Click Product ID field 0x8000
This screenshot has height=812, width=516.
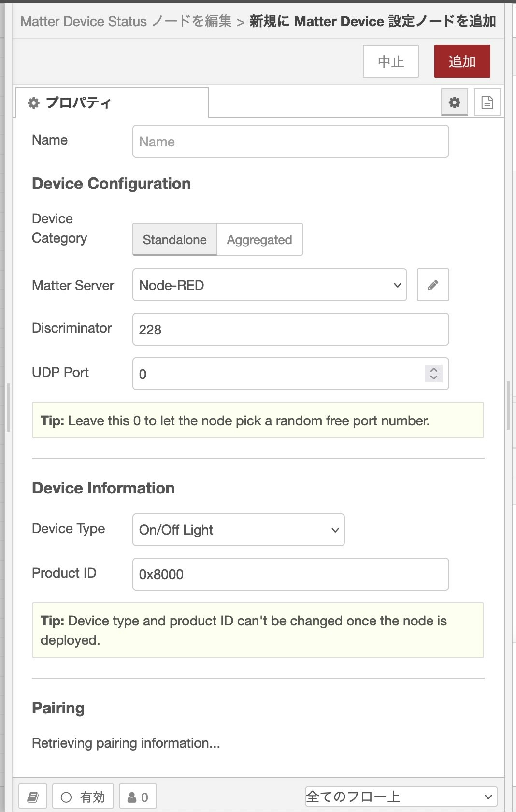point(290,574)
